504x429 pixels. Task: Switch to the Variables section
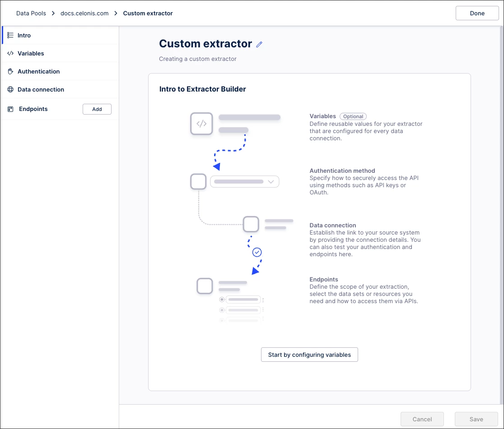coord(31,53)
